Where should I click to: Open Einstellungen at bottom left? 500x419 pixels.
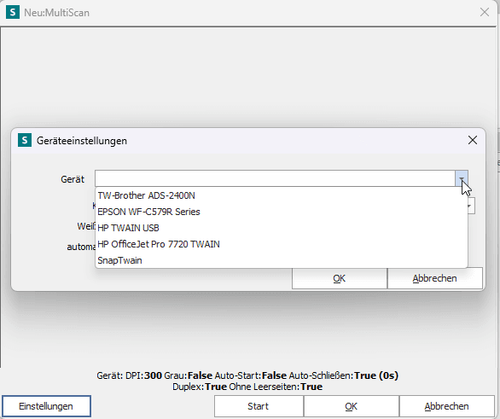coord(46,406)
